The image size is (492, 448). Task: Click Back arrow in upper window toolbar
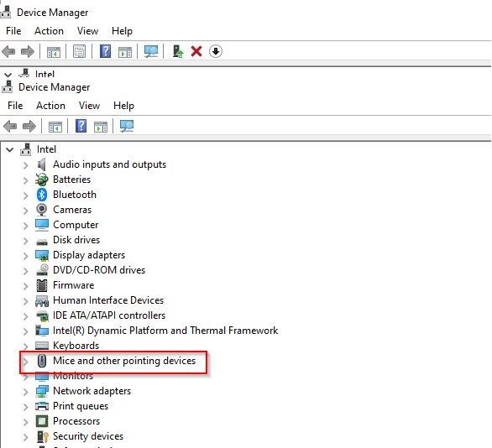click(8, 51)
